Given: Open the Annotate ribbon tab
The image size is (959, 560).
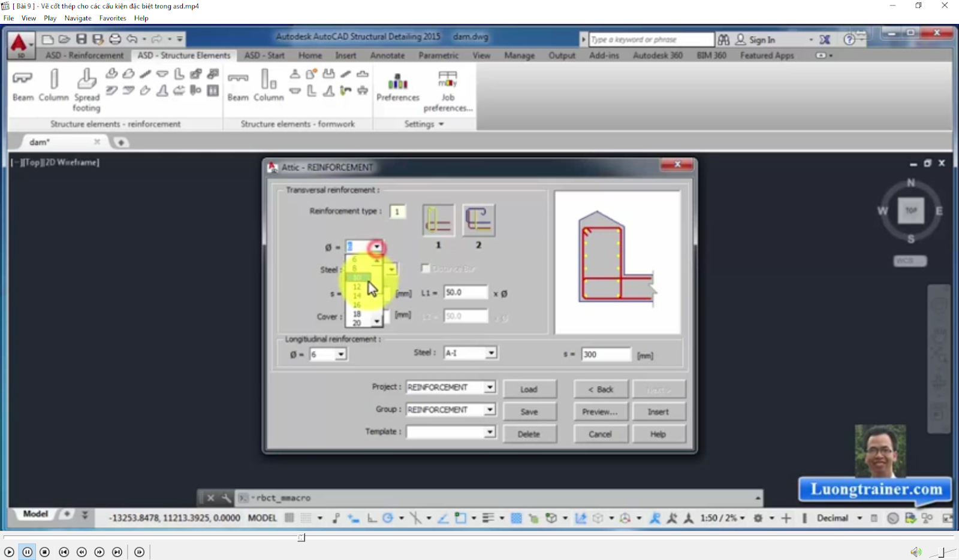Looking at the screenshot, I should click(387, 55).
